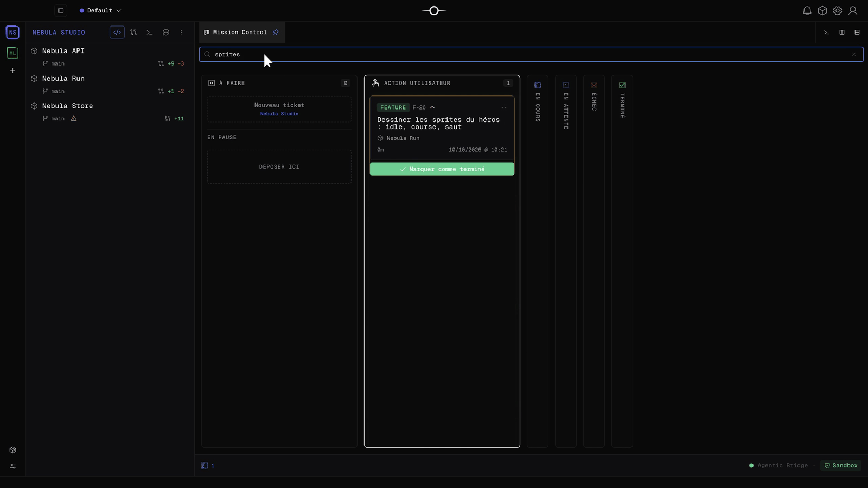This screenshot has width=868, height=488.
Task: Open terminal icon in Nebula Studio header
Action: click(150, 32)
